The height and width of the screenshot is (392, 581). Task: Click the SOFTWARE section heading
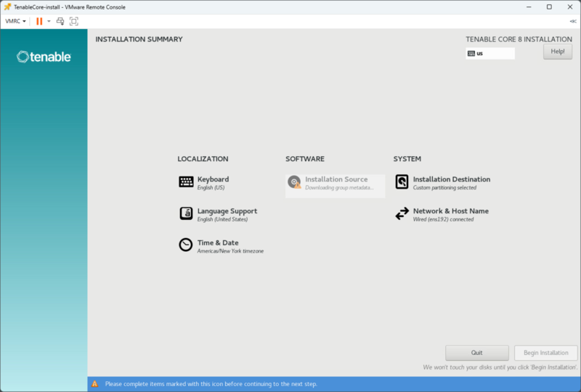(x=304, y=159)
